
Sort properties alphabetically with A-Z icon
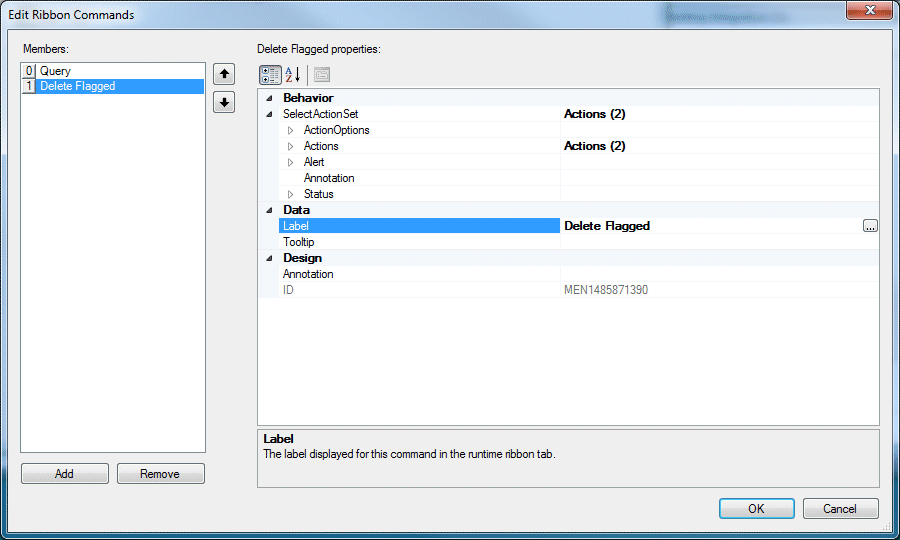(293, 75)
